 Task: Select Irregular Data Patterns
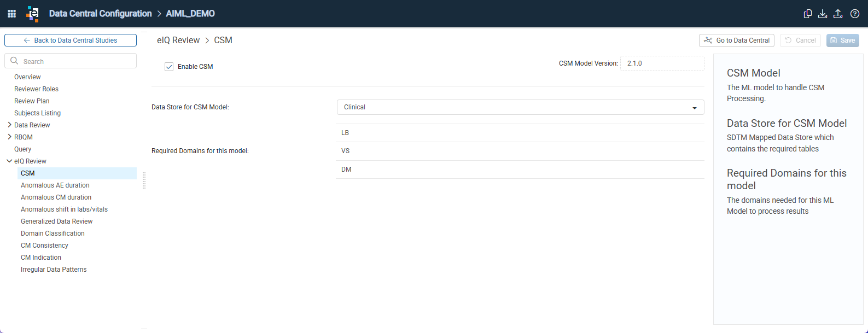(x=54, y=270)
